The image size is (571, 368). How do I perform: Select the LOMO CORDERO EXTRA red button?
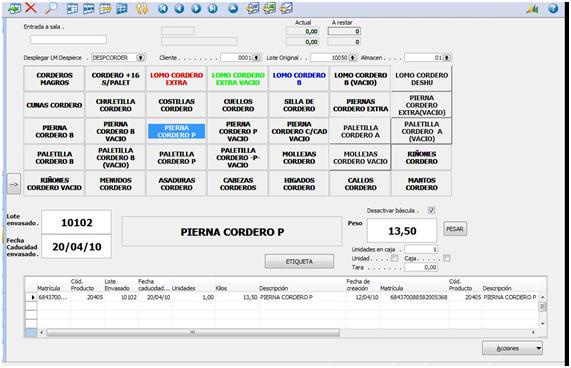coord(177,79)
